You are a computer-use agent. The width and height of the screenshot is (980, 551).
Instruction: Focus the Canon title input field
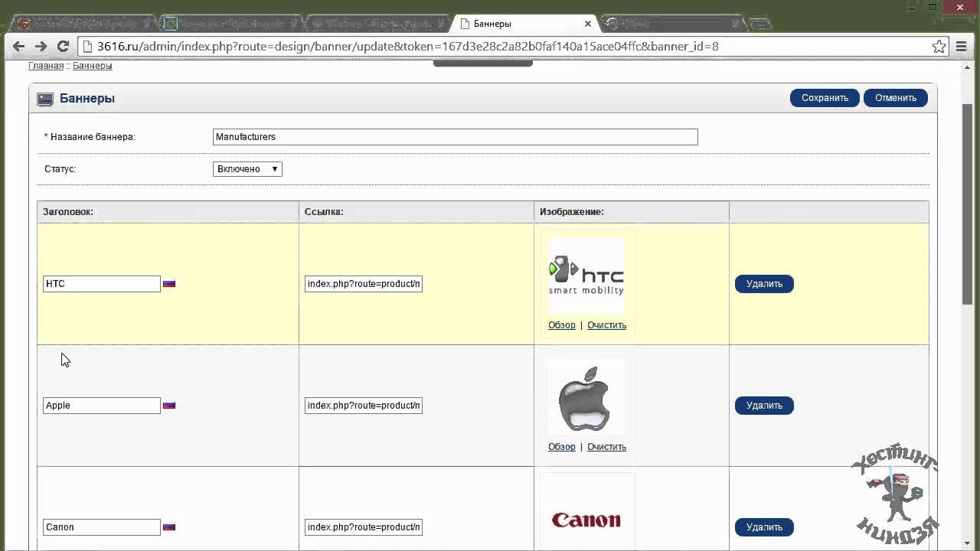click(102, 527)
